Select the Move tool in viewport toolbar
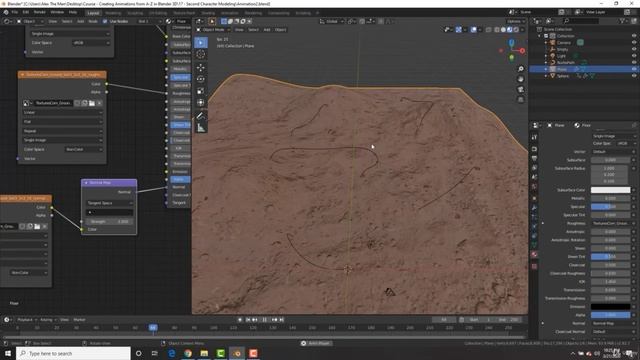Screen dimensions: 640x360 coord(200,67)
